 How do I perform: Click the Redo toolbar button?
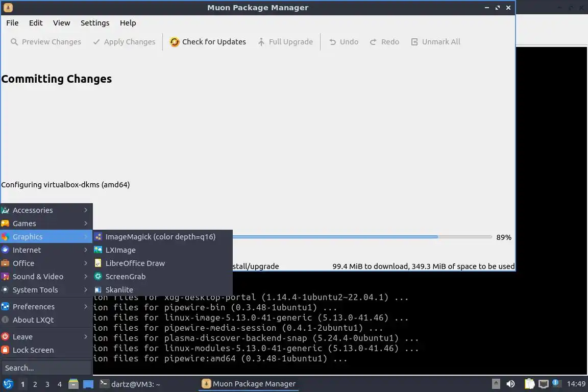(384, 42)
